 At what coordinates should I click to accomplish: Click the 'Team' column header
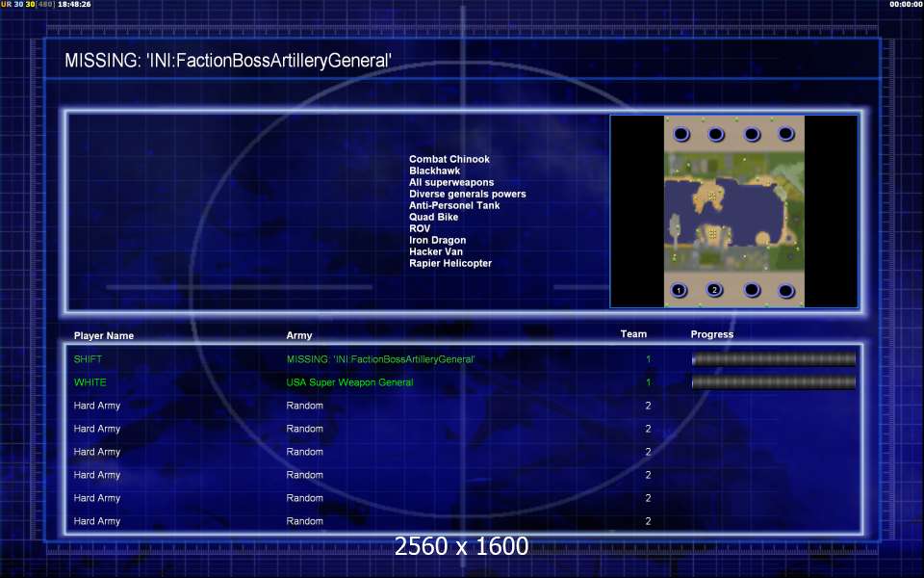(x=633, y=334)
